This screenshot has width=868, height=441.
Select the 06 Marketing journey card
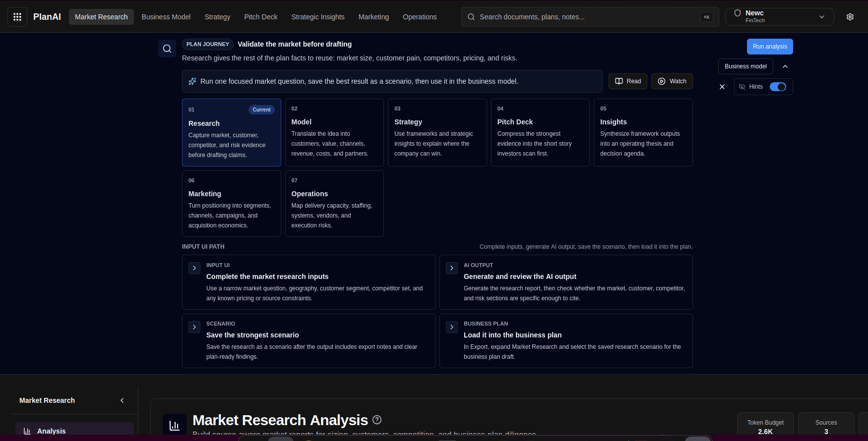[x=232, y=204]
